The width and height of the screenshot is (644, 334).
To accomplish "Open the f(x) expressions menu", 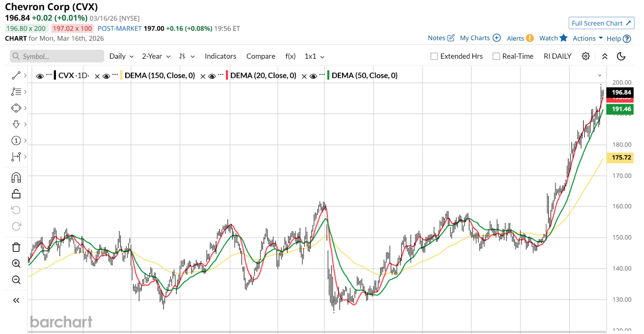I will [x=290, y=56].
